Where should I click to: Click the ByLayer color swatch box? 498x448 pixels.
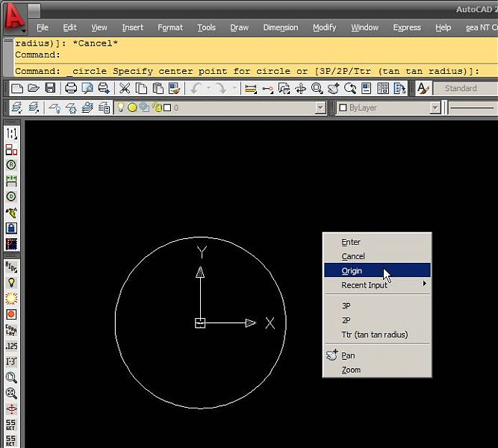[343, 108]
